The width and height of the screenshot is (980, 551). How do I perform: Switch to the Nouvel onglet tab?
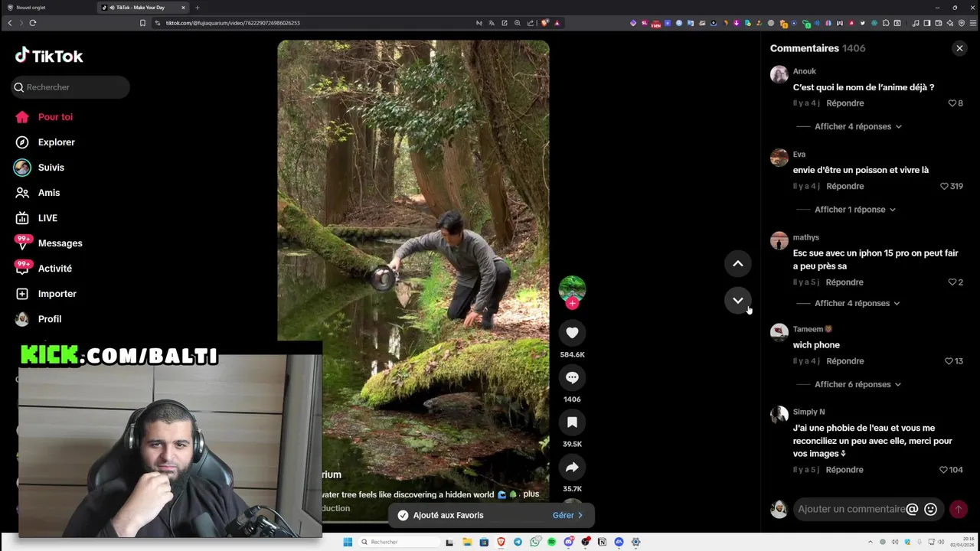pyautogui.click(x=47, y=8)
